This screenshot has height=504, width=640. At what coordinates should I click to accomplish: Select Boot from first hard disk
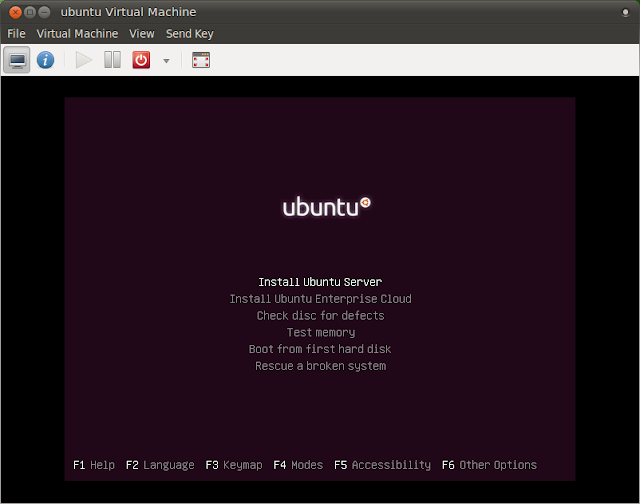pos(320,350)
